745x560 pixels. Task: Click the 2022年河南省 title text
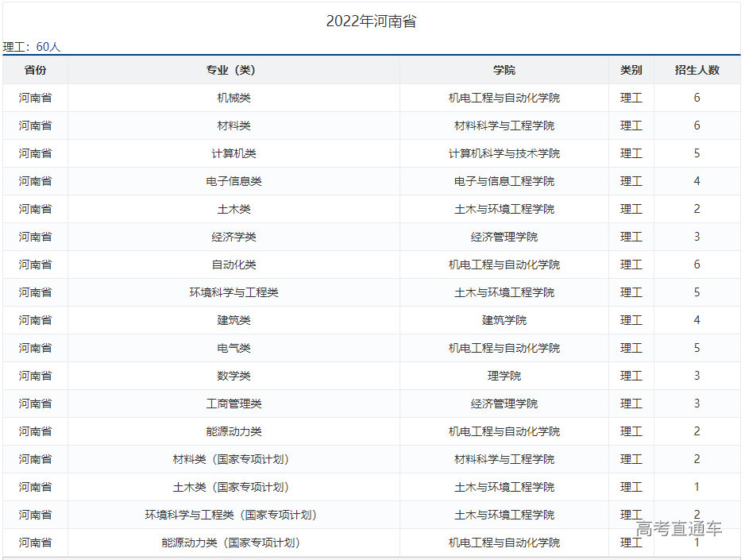point(371,21)
